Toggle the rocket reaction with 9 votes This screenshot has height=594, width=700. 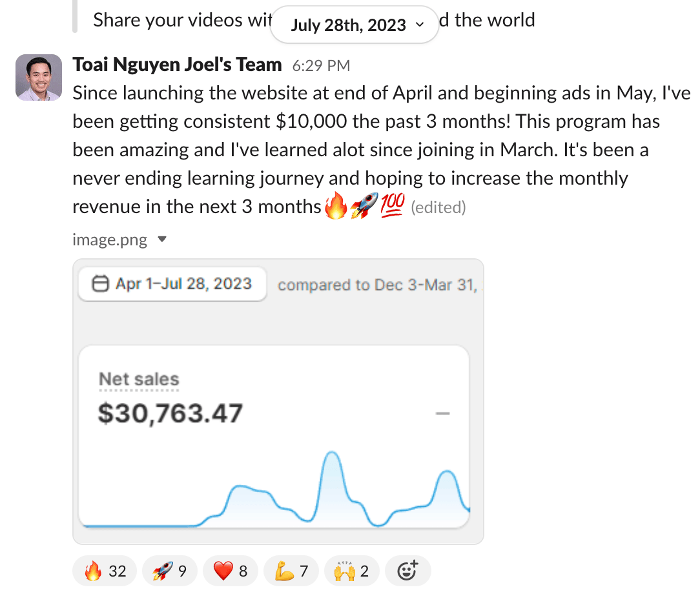[x=169, y=571]
